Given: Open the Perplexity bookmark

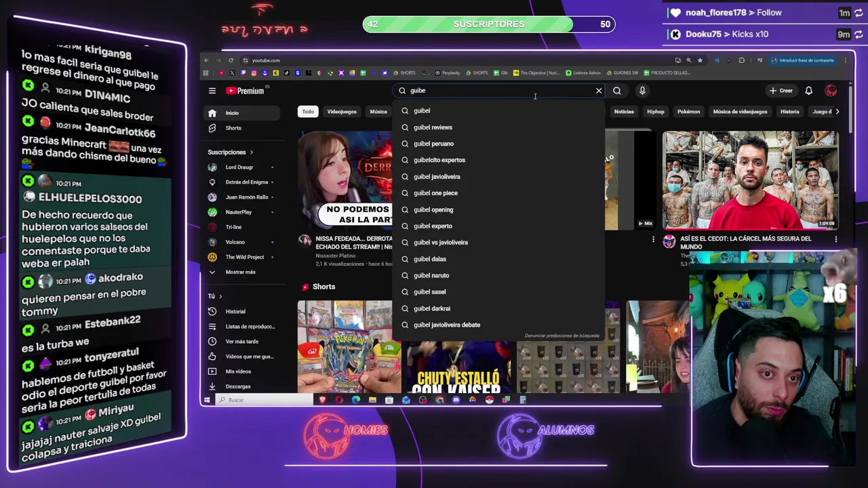Looking at the screenshot, I should pyautogui.click(x=448, y=73).
